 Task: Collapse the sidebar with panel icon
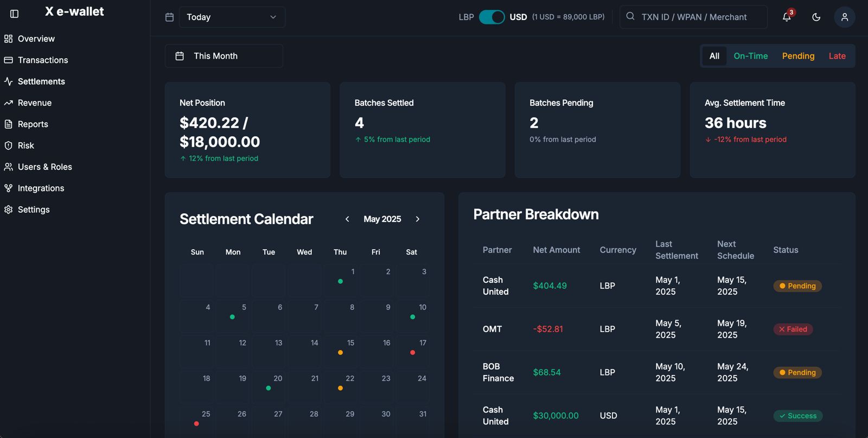15,14
